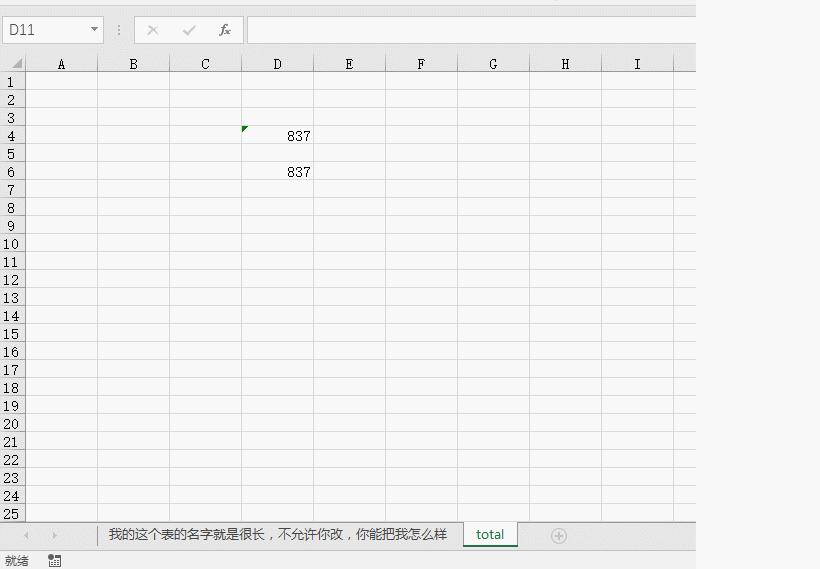Expand the Name Box dropdown arrow
The image size is (820, 569).
pyautogui.click(x=94, y=29)
